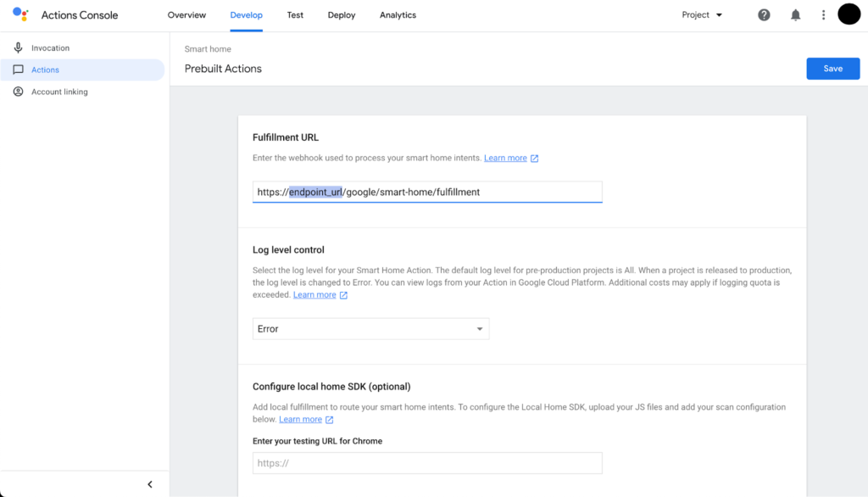Select the Invocation microphone icon
This screenshot has width=868, height=497.
19,47
